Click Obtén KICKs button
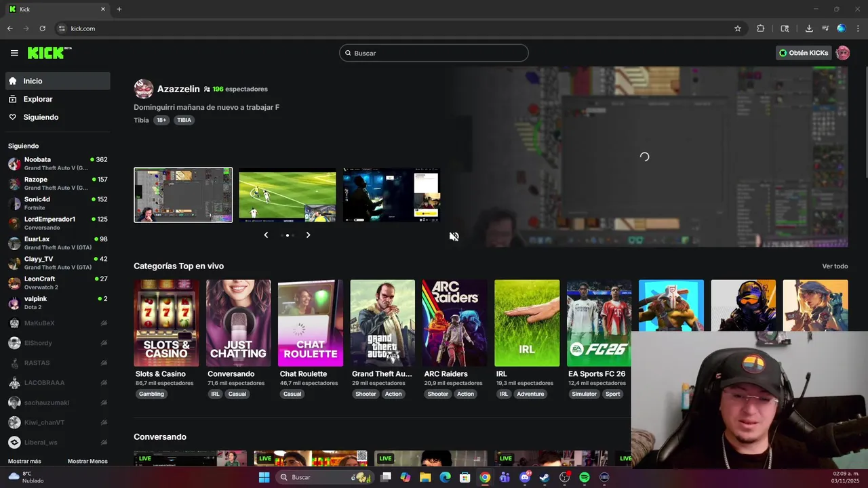 (x=804, y=53)
